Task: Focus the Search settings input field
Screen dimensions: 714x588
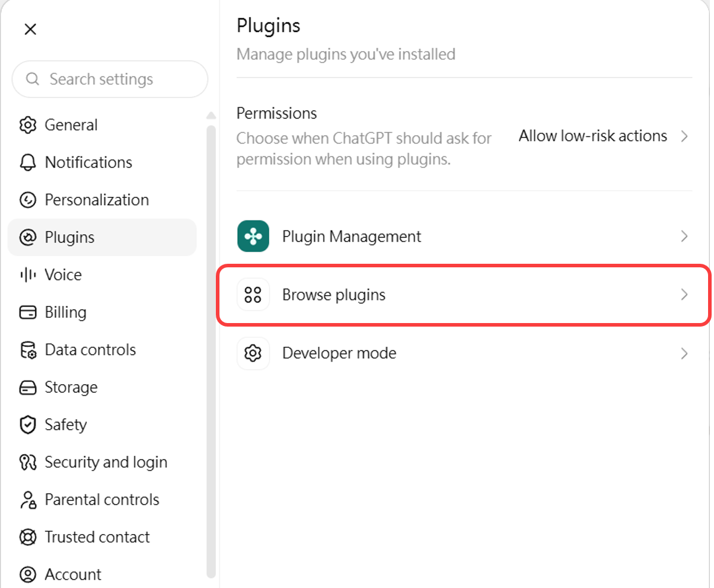Action: 110,79
